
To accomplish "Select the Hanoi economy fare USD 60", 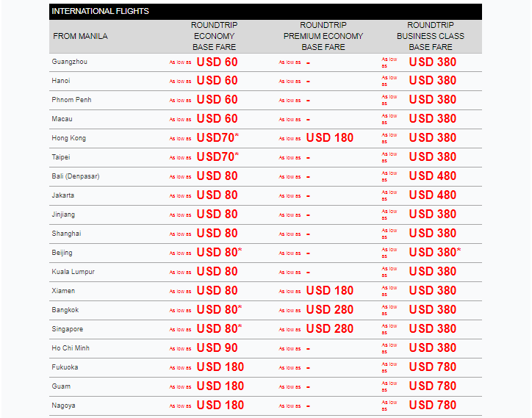I will point(217,81).
